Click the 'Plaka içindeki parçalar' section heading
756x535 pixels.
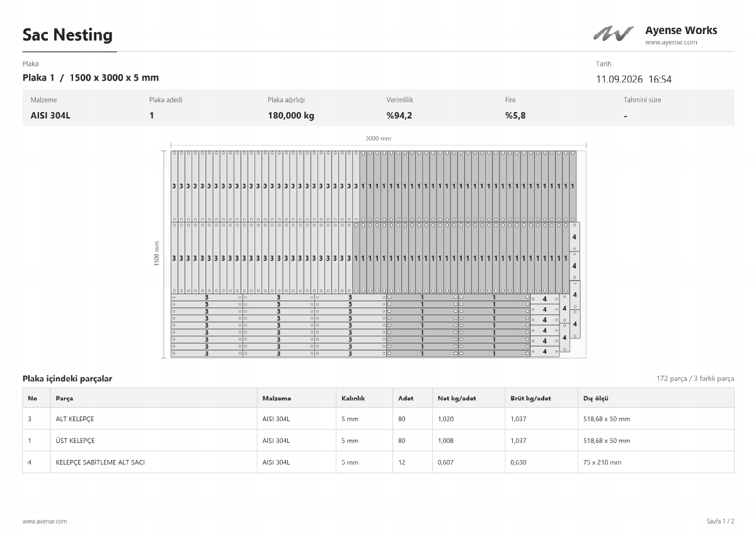(x=67, y=379)
